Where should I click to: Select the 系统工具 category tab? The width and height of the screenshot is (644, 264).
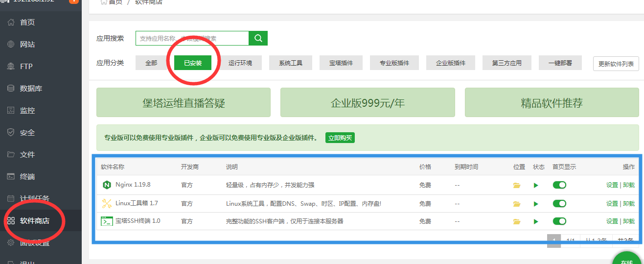click(x=291, y=63)
